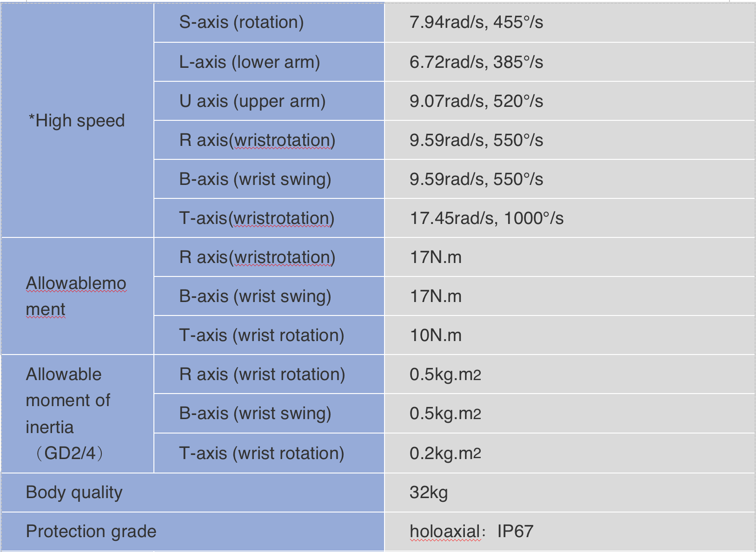The image size is (756, 552).
Task: Select the High speed B-axis (wrist swing) cell
Action: (269, 179)
